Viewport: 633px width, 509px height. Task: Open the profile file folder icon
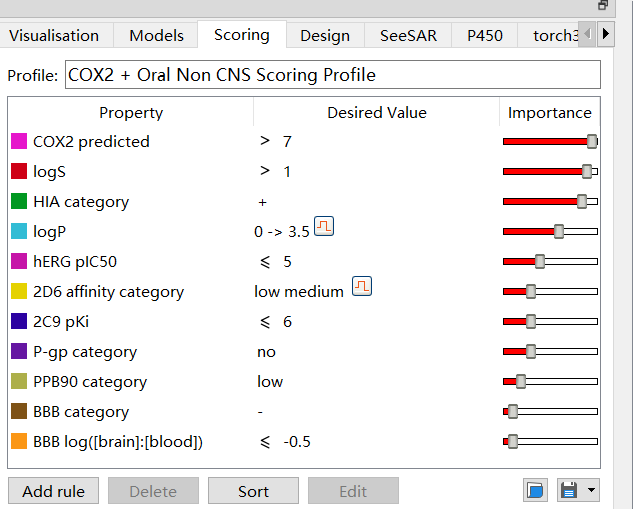click(535, 490)
